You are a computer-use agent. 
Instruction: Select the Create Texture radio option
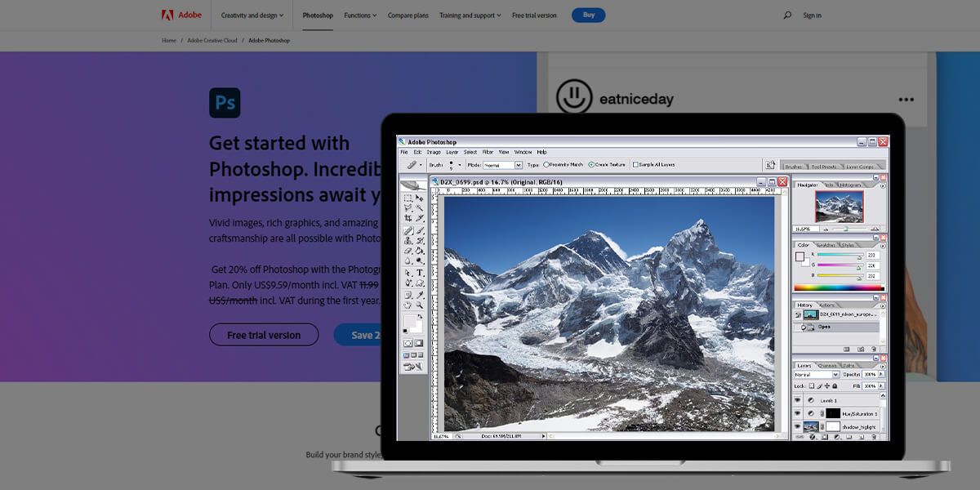point(591,164)
